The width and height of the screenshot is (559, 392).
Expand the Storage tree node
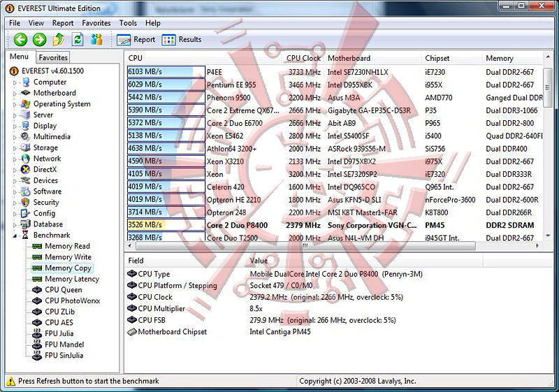coord(15,149)
